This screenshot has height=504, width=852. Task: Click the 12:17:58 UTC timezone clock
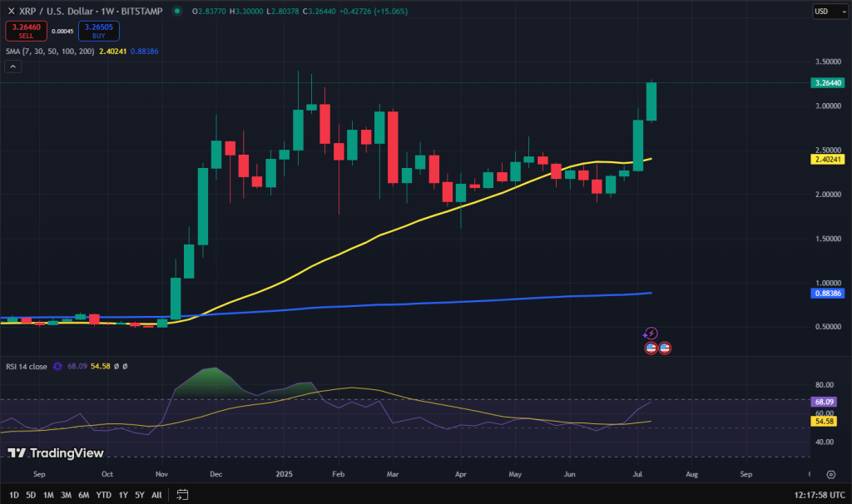[x=820, y=495]
